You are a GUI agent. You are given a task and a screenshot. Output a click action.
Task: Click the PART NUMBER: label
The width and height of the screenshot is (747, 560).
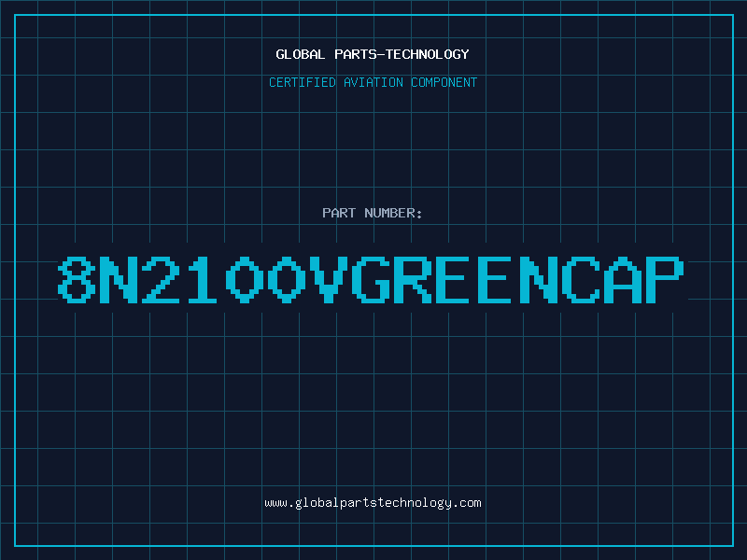(x=373, y=213)
